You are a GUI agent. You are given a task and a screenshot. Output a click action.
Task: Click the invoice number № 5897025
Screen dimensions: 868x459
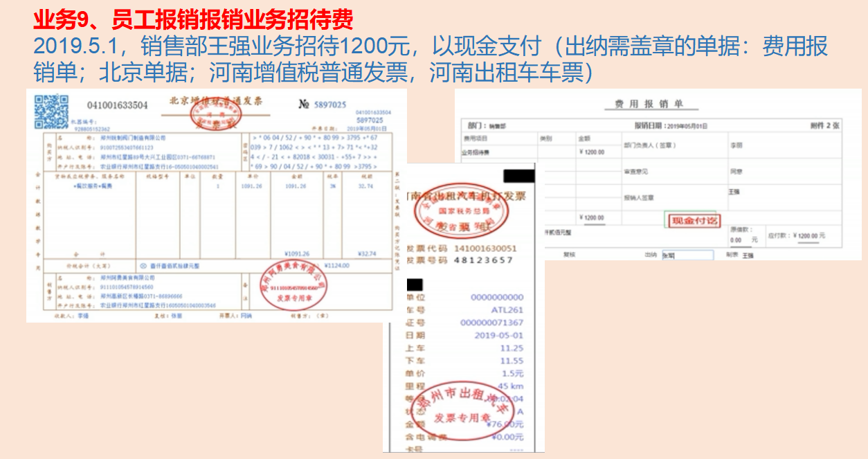tap(322, 105)
